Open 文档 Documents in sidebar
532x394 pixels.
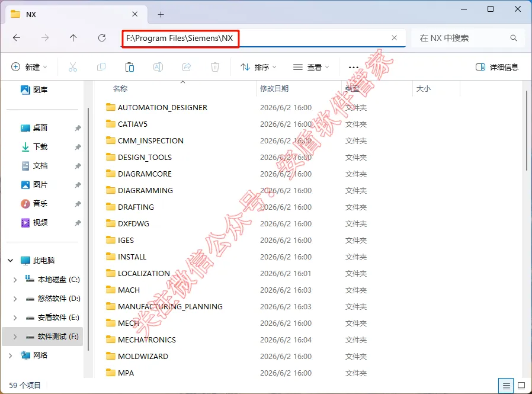click(x=34, y=166)
